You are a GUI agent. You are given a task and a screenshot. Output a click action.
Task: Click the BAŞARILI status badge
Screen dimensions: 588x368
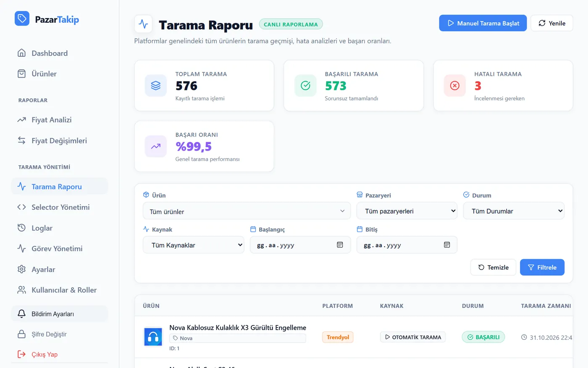pos(483,337)
